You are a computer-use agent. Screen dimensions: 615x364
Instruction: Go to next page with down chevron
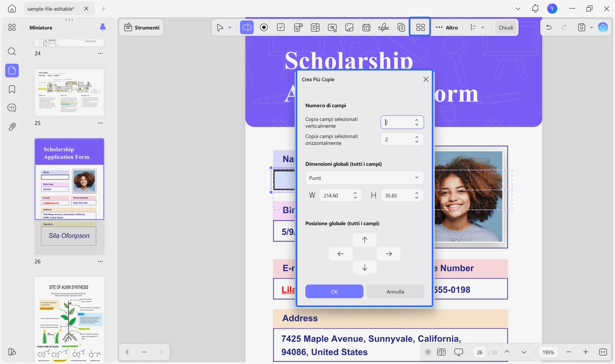(x=524, y=352)
